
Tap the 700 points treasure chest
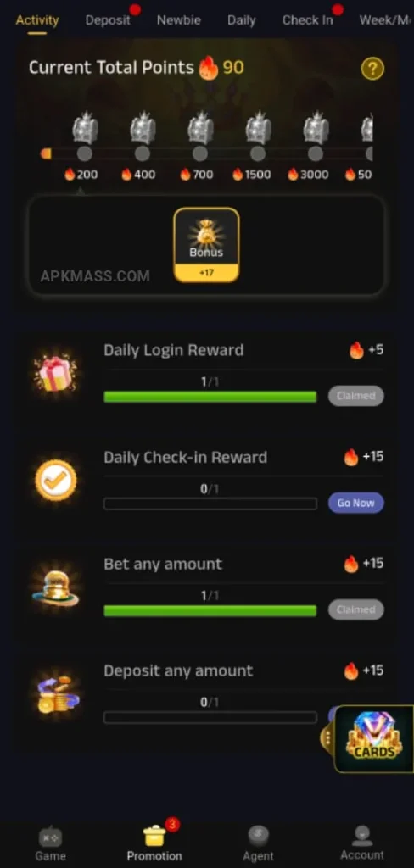click(200, 127)
